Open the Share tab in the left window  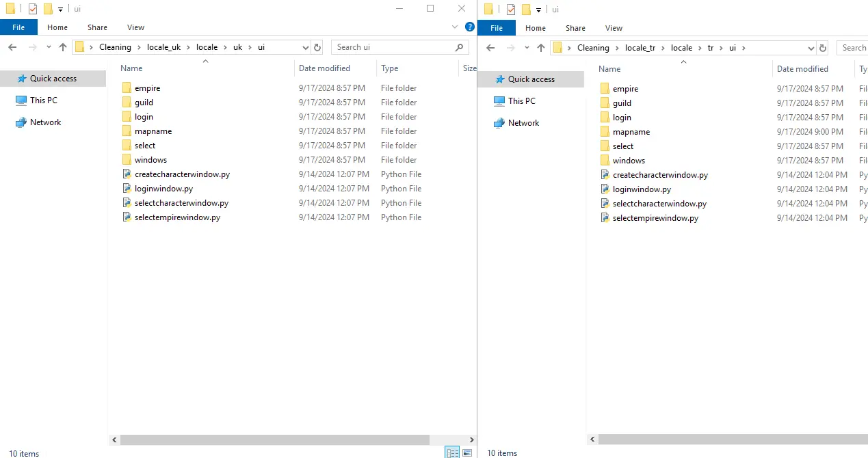97,27
